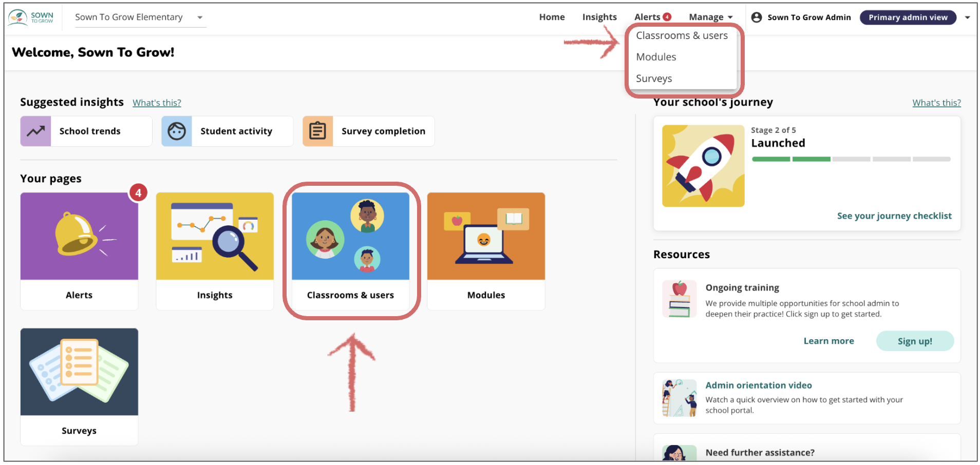Click the journey stage progress bar
This screenshot has width=980, height=465.
click(x=851, y=159)
